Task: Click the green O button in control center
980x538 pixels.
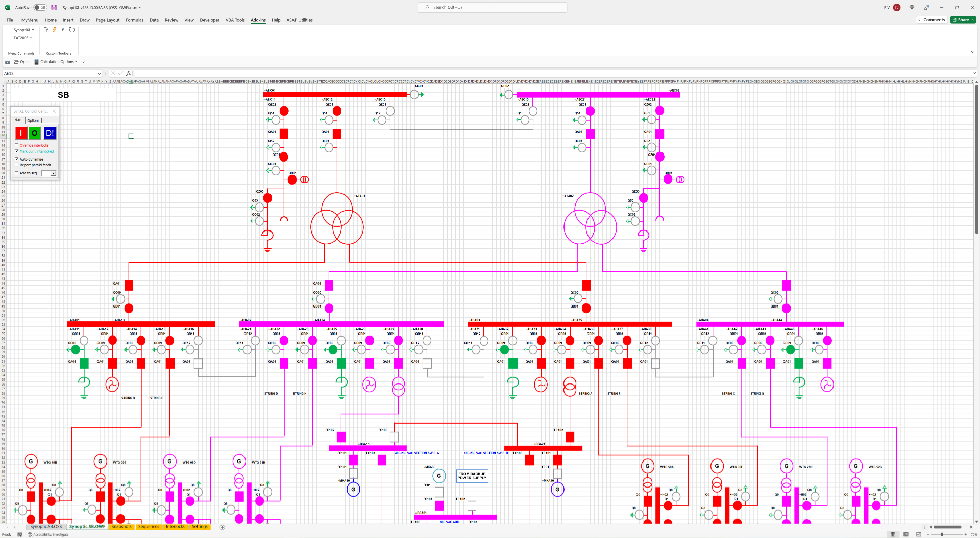Action: tap(35, 133)
